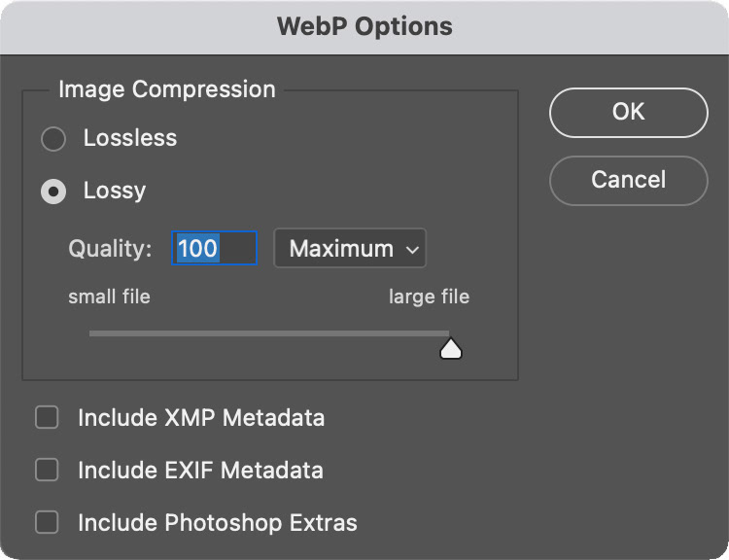The image size is (729, 560).
Task: Click the middle of the quality slider track
Action: tap(269, 333)
